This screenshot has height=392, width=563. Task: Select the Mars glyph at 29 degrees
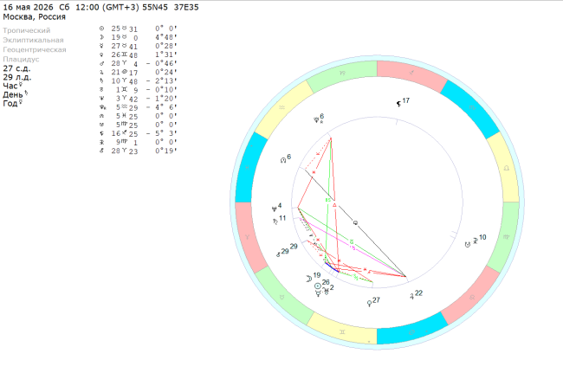tap(278, 254)
